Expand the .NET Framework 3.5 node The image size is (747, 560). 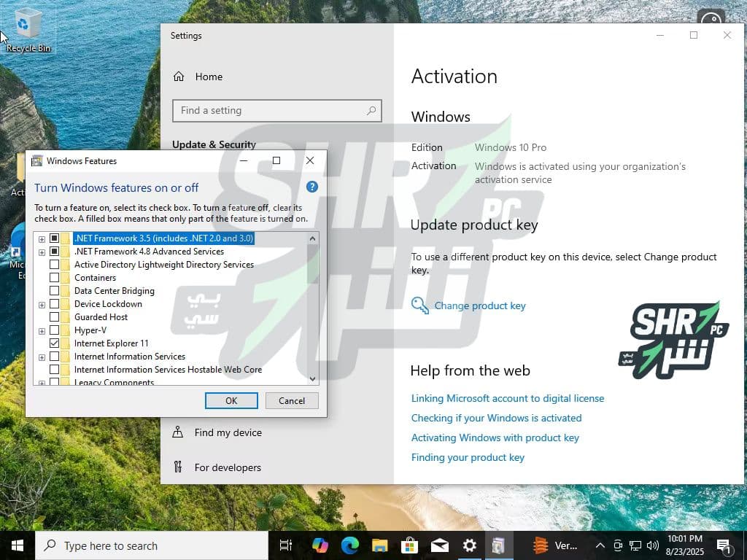[x=42, y=239]
